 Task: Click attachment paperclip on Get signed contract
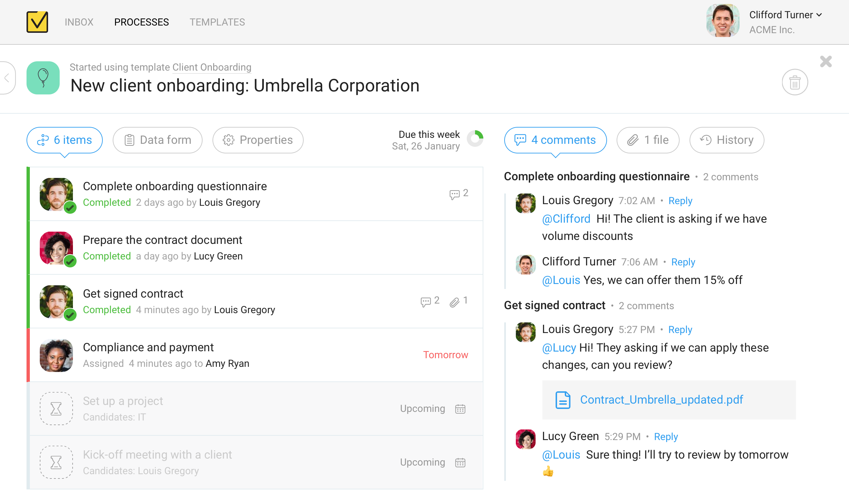point(455,302)
